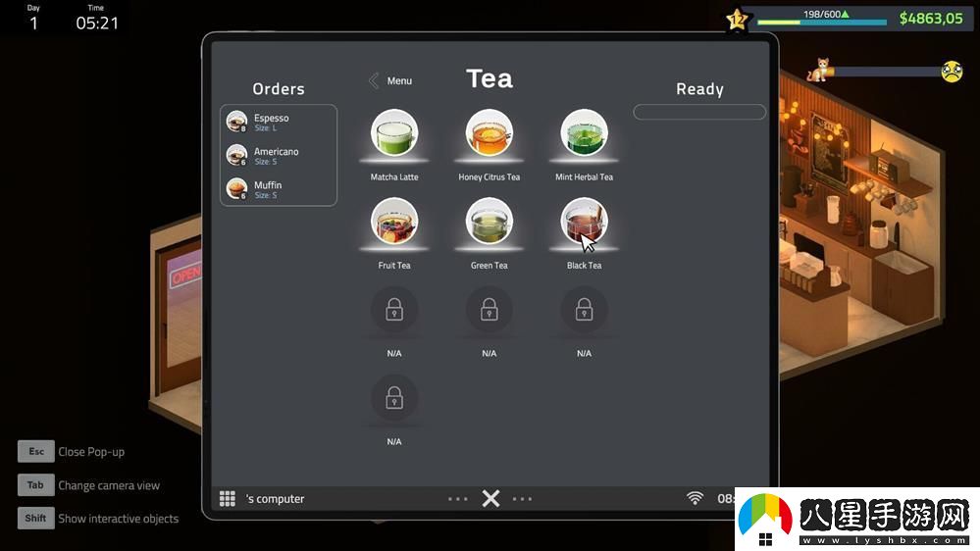Select the Espresso order in Orders list
This screenshot has width=980, height=551.
[279, 123]
